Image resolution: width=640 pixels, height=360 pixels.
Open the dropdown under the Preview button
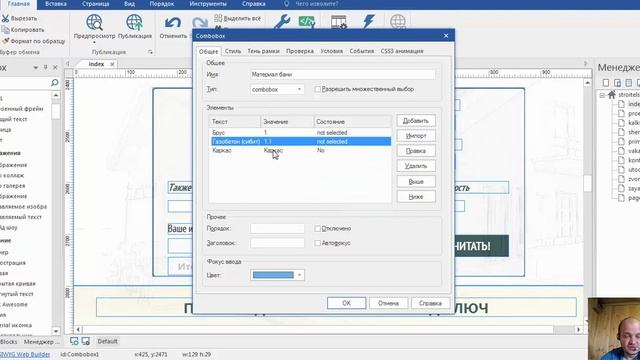point(94,42)
